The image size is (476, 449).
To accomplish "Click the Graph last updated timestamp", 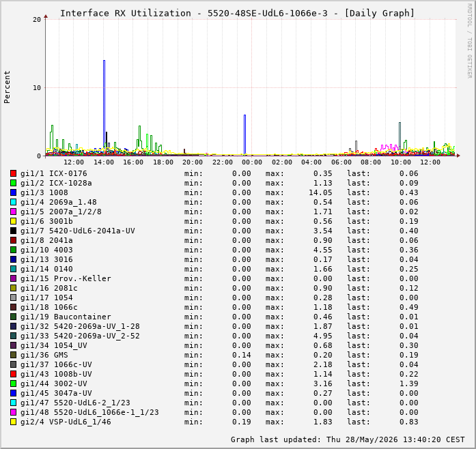I will 348,439.
